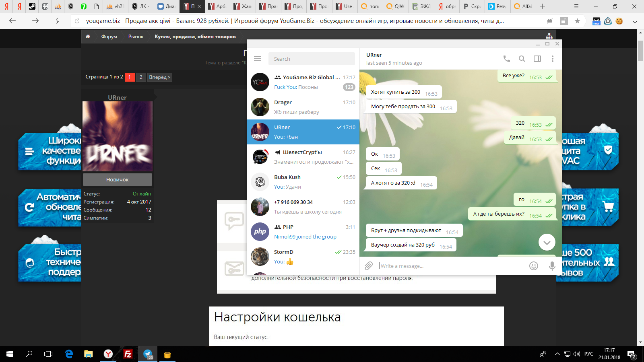Select the Рынок forum menu item

pyautogui.click(x=136, y=36)
